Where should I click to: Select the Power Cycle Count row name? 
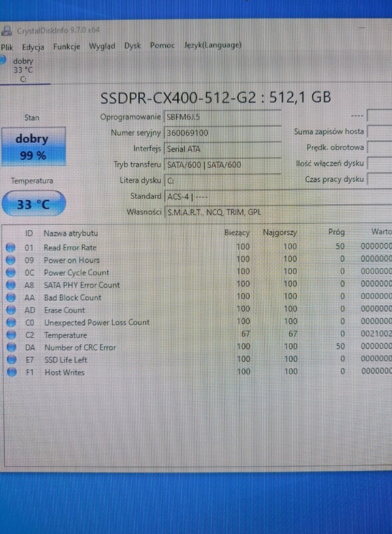[x=77, y=273]
